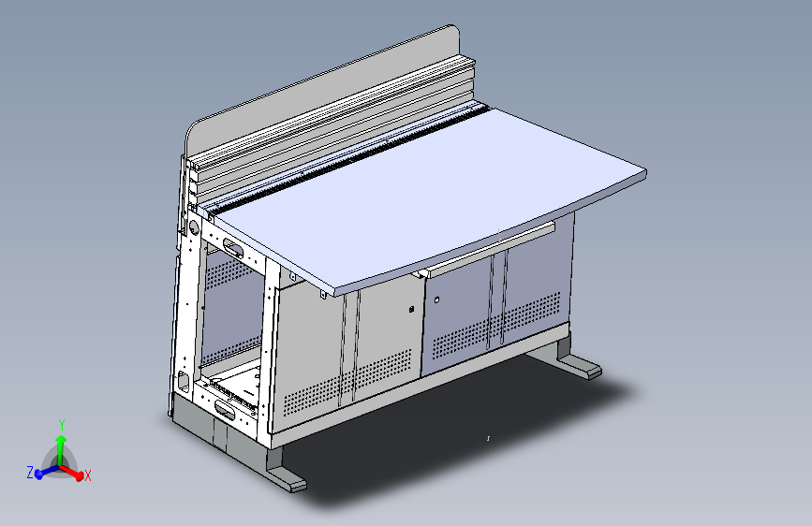Screen dimensions: 812x526
Task: Select the round hole in the side frame
Action: (x=194, y=226)
